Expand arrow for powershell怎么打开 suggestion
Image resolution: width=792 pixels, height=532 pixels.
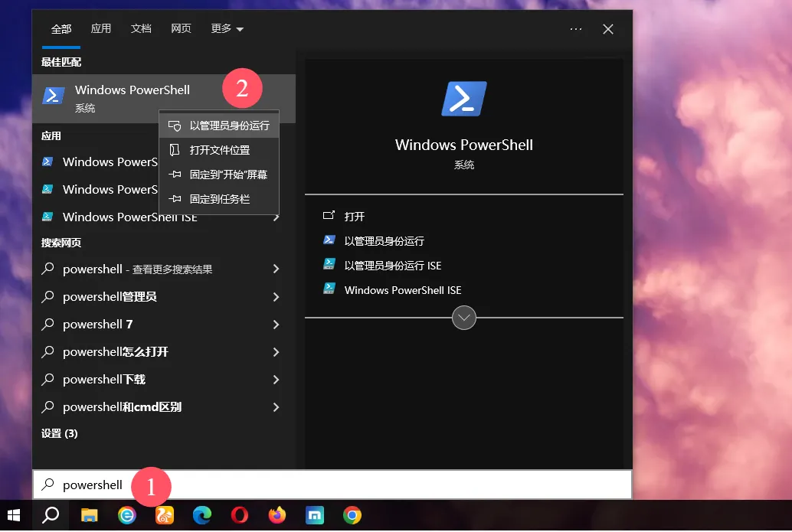[277, 352]
